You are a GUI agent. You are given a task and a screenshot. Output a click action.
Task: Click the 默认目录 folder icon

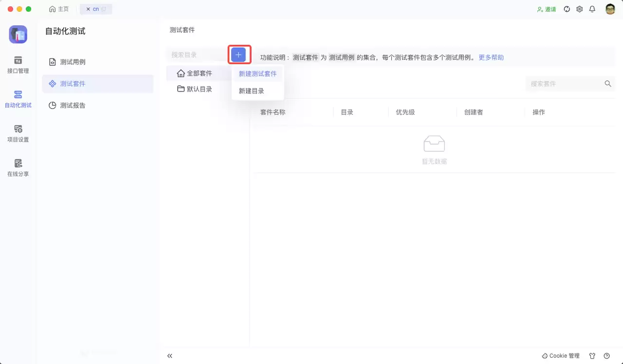[181, 89]
